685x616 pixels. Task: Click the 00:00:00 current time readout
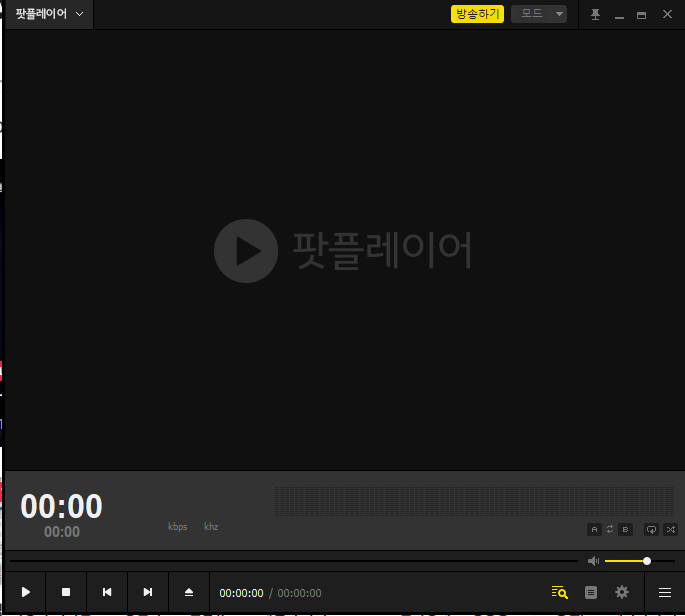241,593
